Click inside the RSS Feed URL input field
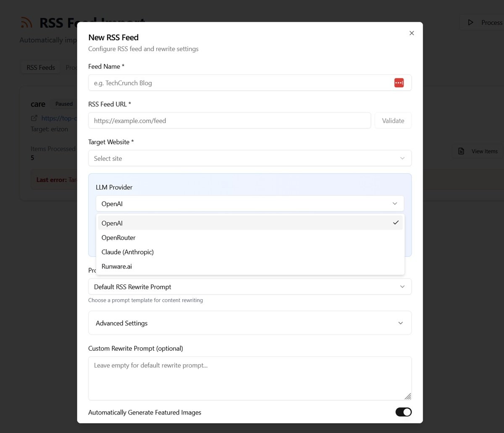This screenshot has height=433, width=504. coord(229,120)
